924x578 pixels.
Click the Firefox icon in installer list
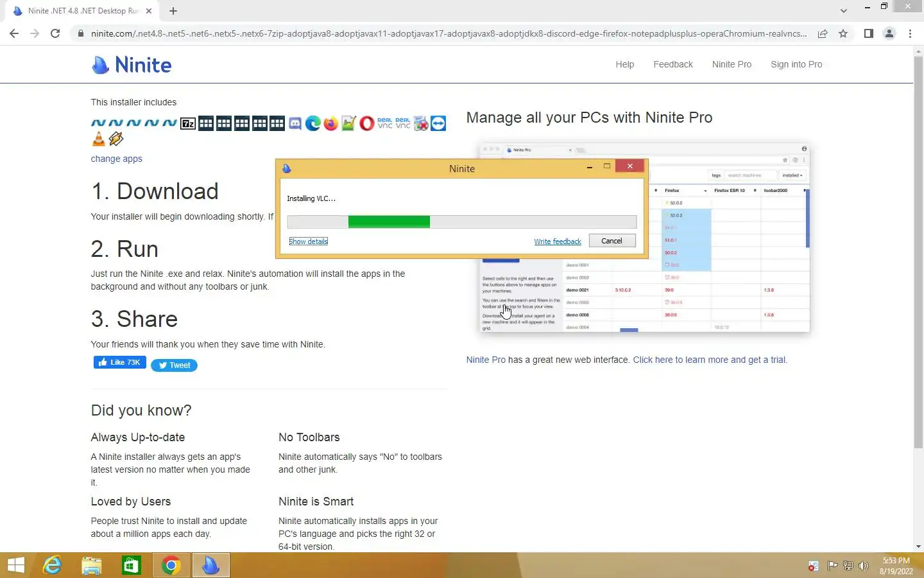pyautogui.click(x=331, y=123)
